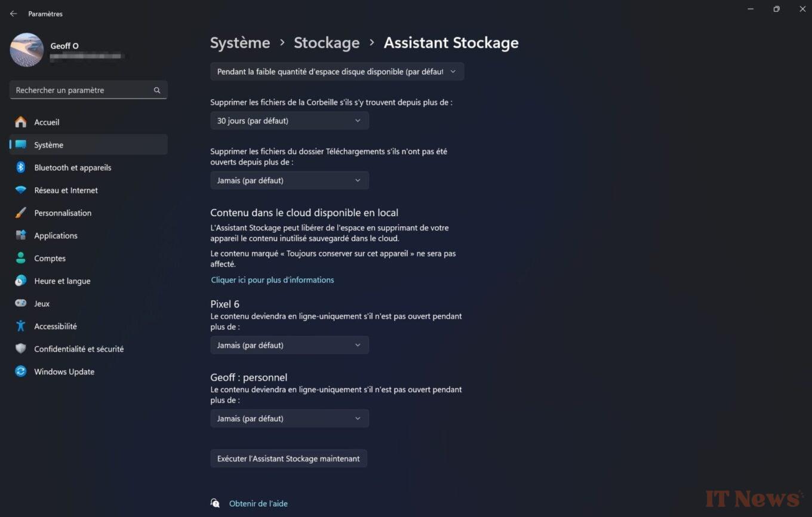
Task: Expand the Pixel 6 online-only timing dropdown
Action: point(289,344)
